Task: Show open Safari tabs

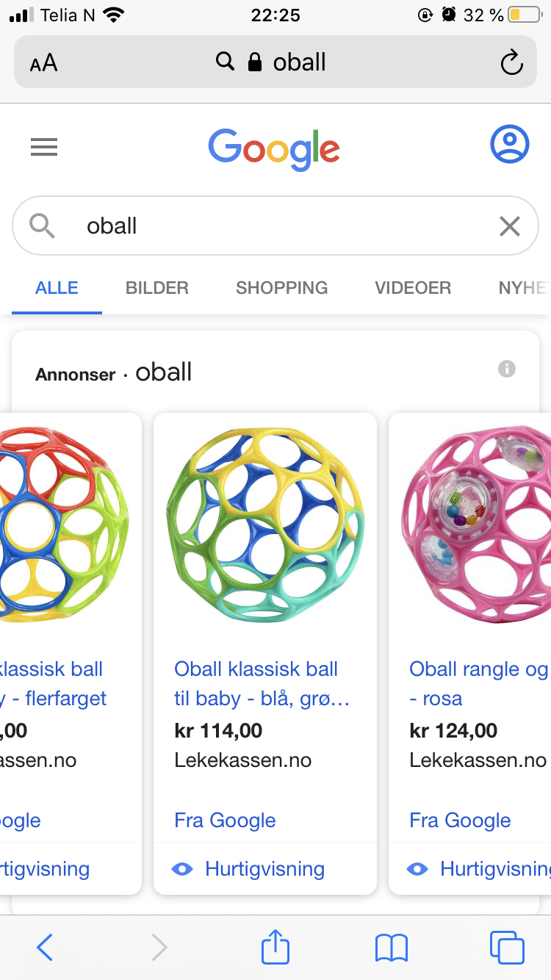Action: click(507, 948)
